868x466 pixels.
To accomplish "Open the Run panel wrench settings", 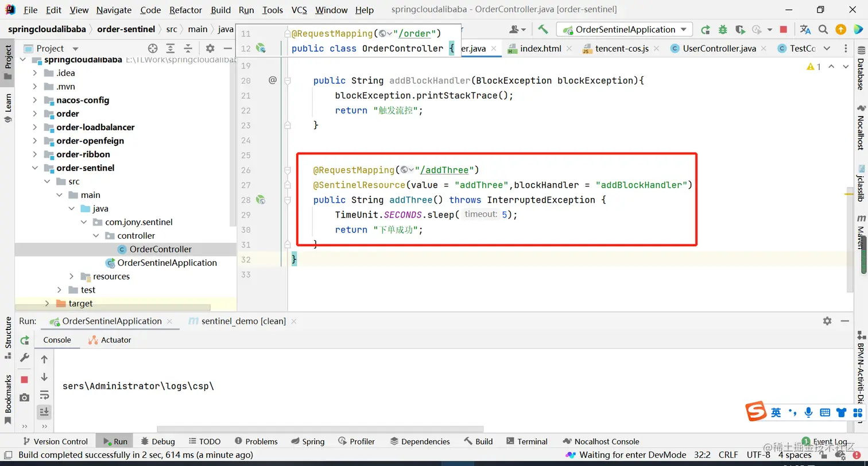I will click(25, 358).
